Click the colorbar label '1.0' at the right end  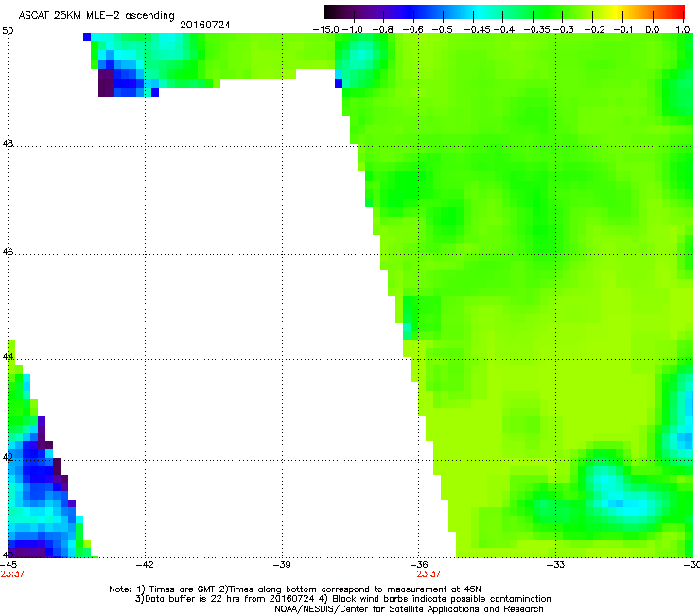tap(683, 30)
